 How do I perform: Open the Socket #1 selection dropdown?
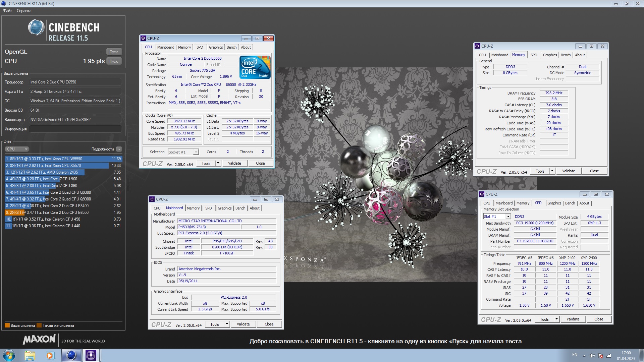pos(183,152)
